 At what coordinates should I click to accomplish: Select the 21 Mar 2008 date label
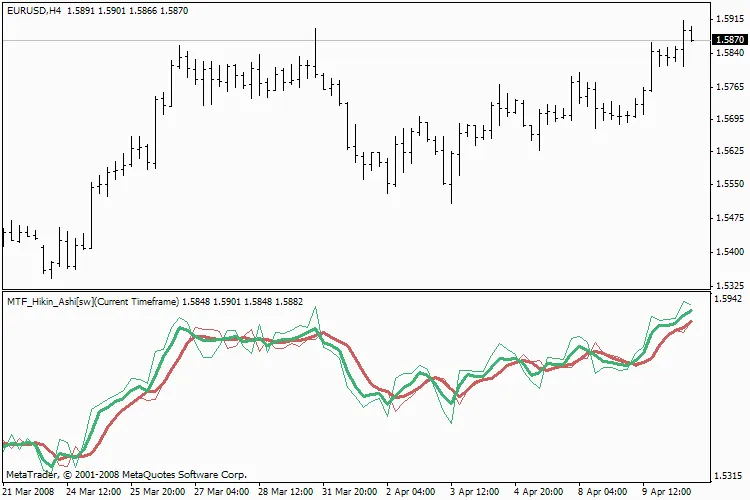29,492
